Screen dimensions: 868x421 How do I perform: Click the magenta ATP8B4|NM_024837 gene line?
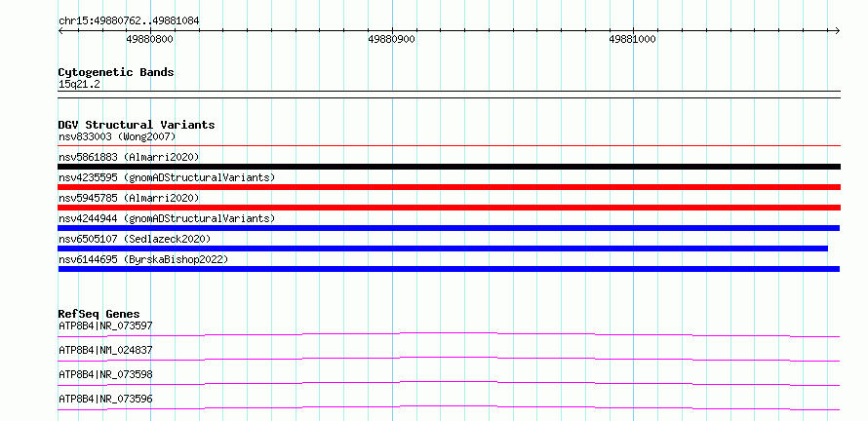pos(449,359)
